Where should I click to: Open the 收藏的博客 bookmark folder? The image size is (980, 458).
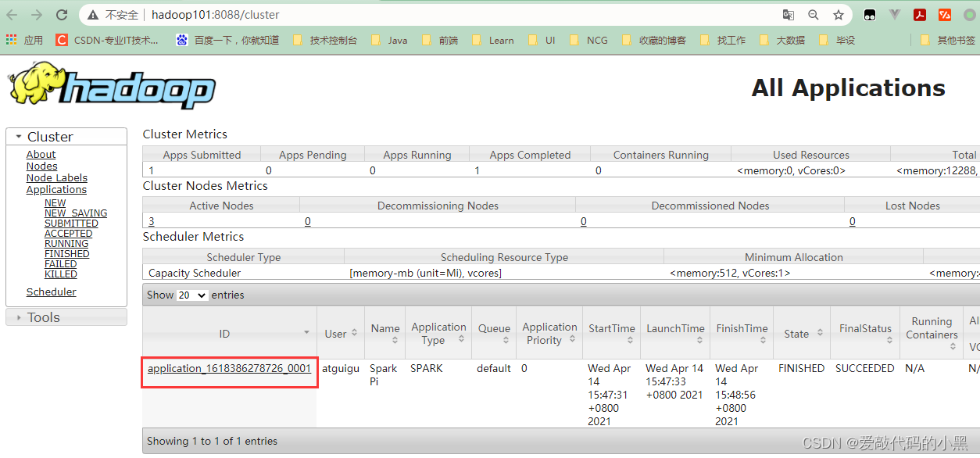click(654, 40)
